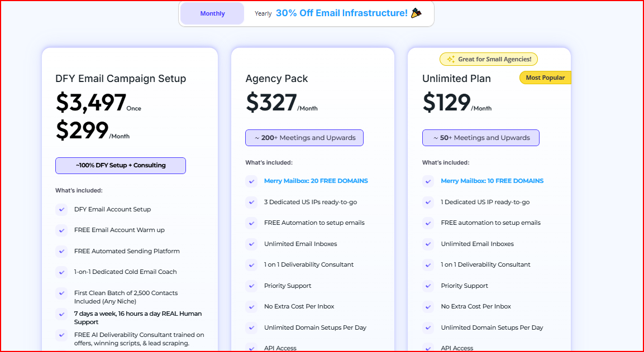The height and width of the screenshot is (352, 644).
Task: Click the sparkle icon on the Small Agencies badge
Action: click(451, 59)
